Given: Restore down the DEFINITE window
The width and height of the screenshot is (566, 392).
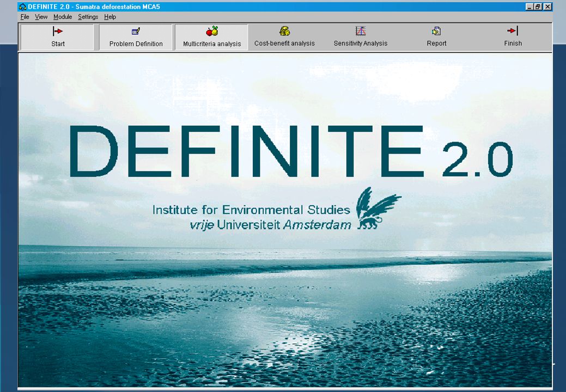Looking at the screenshot, I should pos(538,7).
